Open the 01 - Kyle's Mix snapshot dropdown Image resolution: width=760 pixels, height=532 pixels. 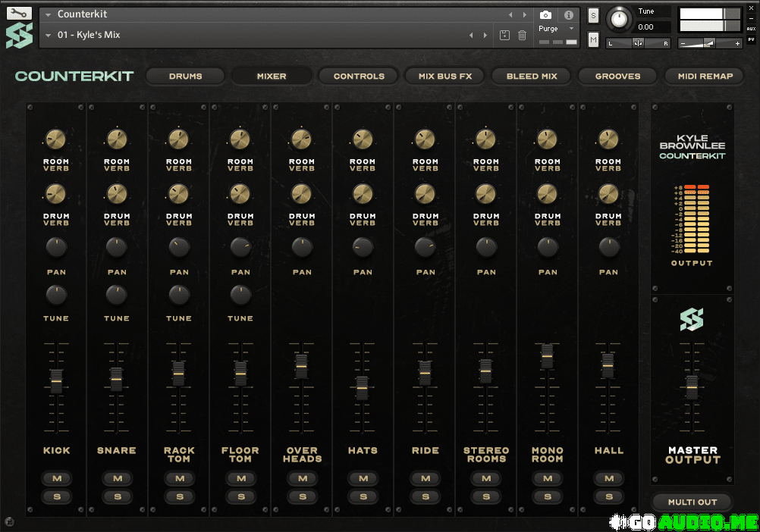[49, 35]
